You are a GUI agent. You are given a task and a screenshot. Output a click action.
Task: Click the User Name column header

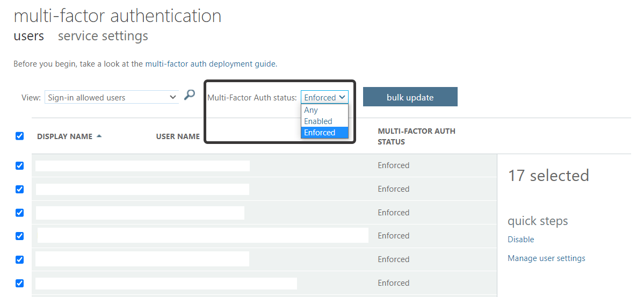click(x=178, y=136)
